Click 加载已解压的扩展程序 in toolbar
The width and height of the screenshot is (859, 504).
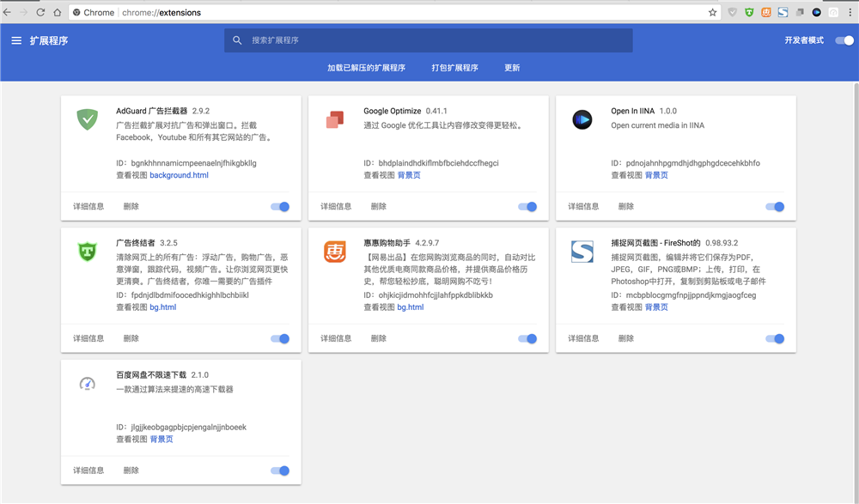point(367,68)
